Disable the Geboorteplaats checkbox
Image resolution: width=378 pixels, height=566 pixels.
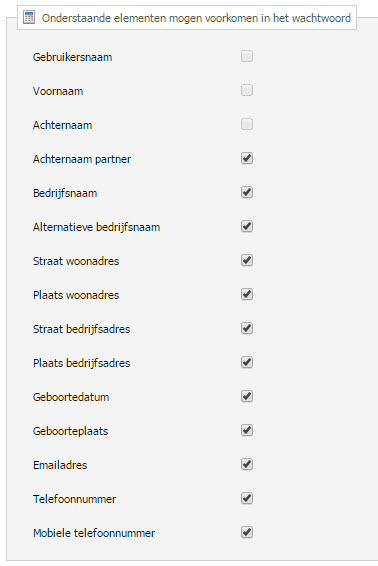pyautogui.click(x=247, y=430)
